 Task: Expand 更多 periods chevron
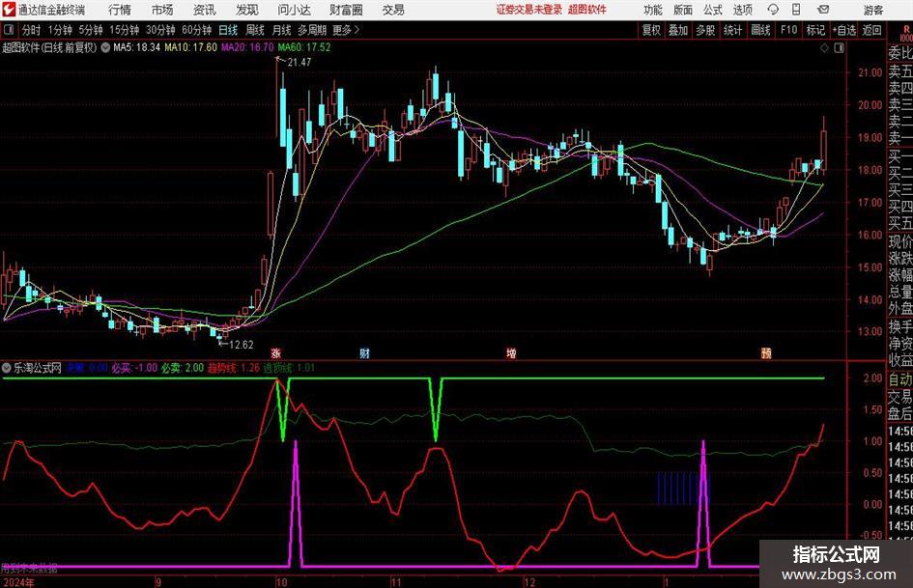347,30
